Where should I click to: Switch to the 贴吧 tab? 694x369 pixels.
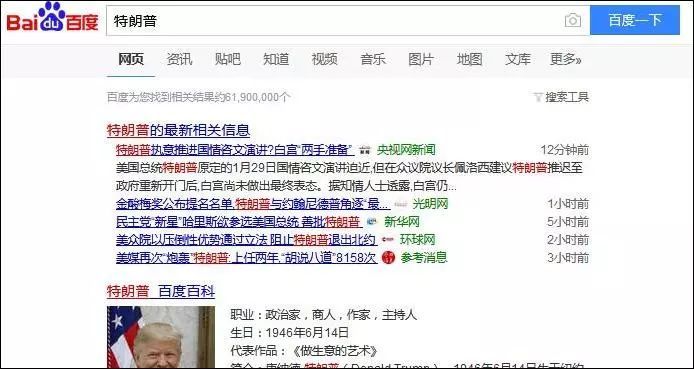click(227, 59)
